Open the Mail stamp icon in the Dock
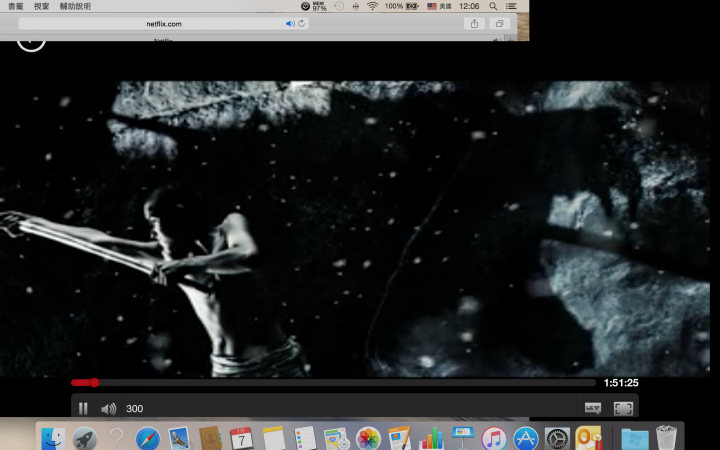 point(179,439)
